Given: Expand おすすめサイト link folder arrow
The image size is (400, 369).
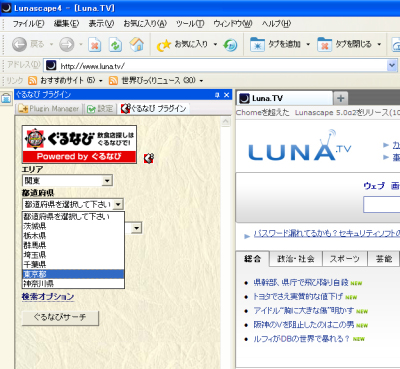Looking at the screenshot, I should pos(100,81).
